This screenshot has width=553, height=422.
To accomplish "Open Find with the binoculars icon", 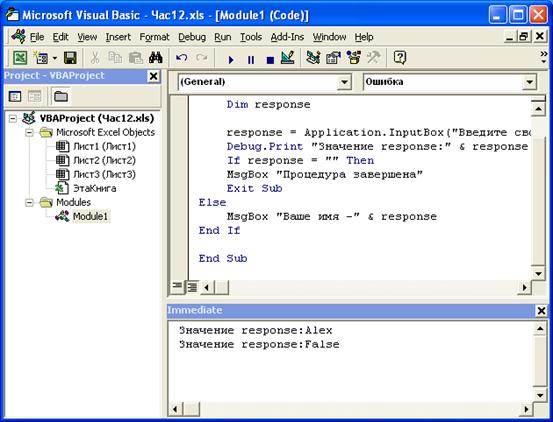I will 156,58.
